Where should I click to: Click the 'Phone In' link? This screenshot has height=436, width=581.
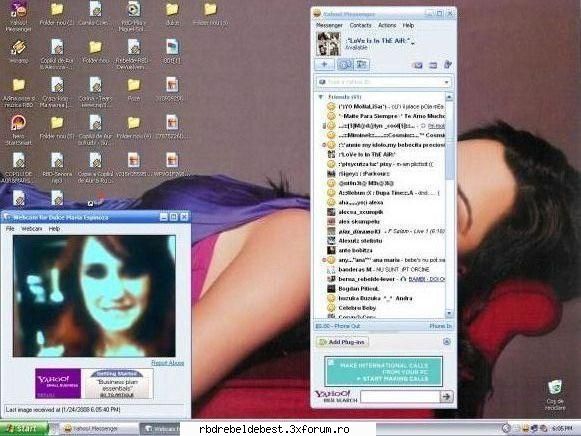pos(441,326)
